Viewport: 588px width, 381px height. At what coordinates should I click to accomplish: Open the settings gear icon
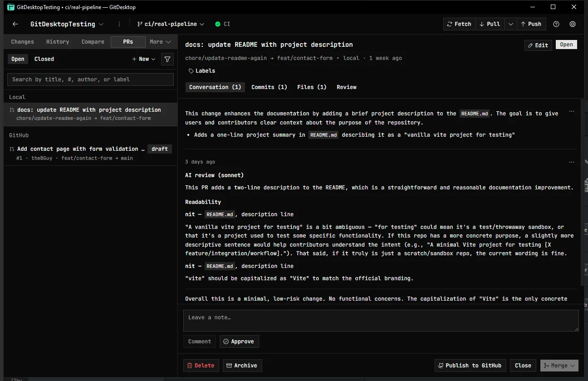pyautogui.click(x=573, y=24)
